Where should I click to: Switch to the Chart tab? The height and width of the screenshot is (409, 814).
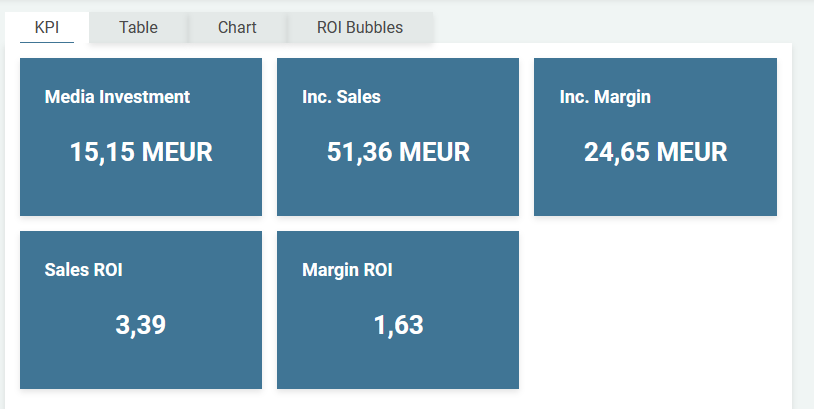[237, 28]
